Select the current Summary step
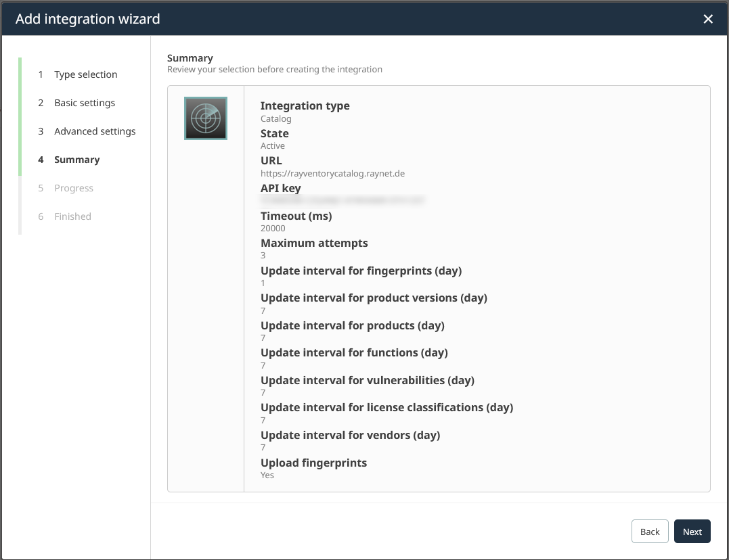 pos(76,160)
